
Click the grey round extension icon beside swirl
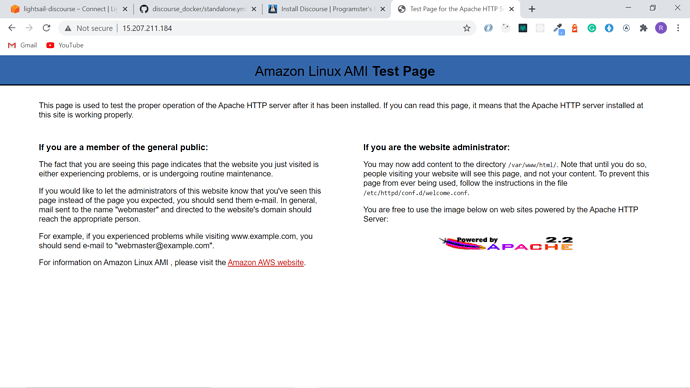tap(506, 28)
